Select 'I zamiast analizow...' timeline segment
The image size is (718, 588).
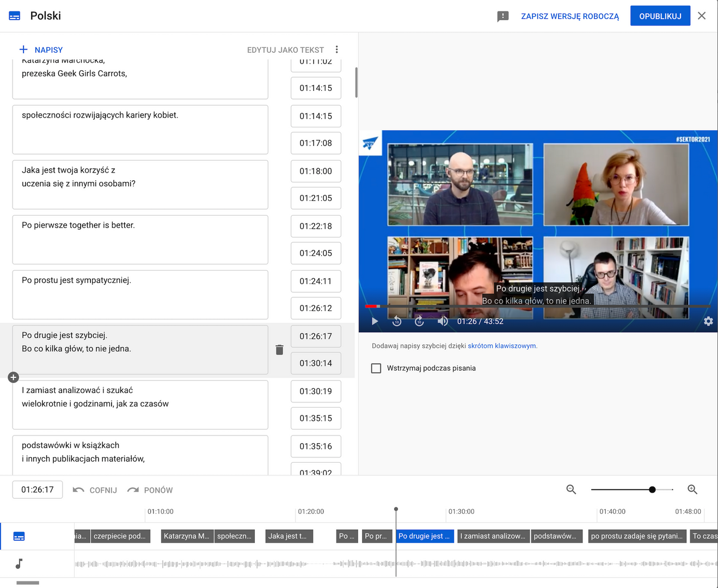tap(493, 536)
